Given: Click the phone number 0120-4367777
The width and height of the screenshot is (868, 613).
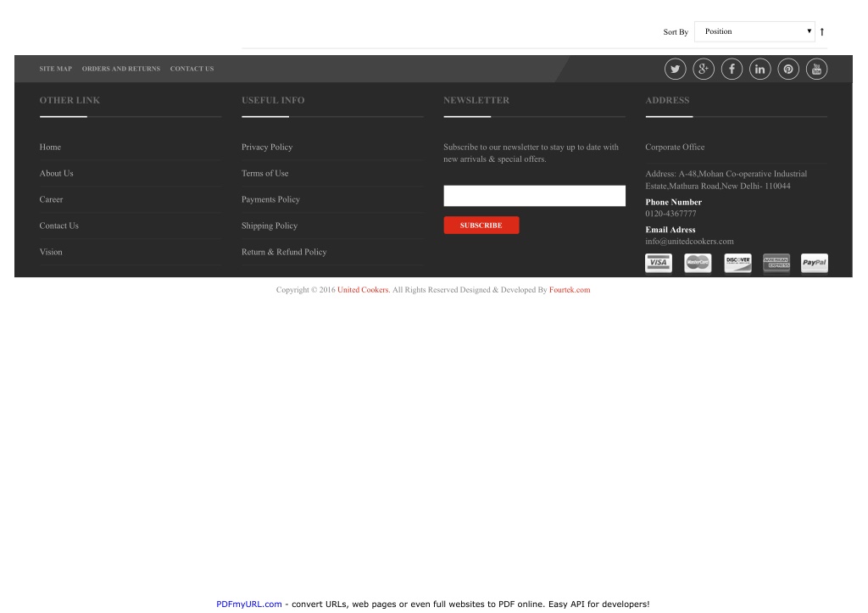Looking at the screenshot, I should 670,214.
